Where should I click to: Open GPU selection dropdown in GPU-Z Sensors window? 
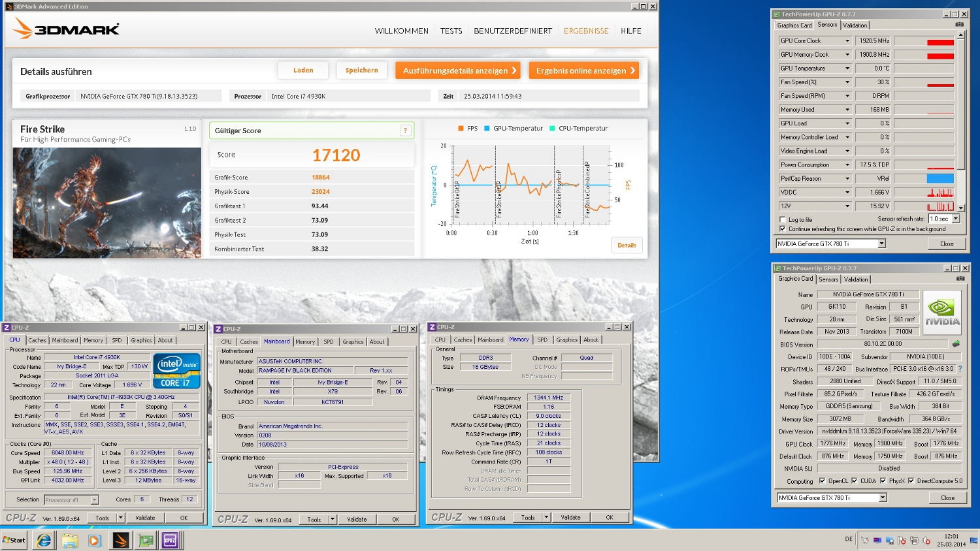[881, 244]
